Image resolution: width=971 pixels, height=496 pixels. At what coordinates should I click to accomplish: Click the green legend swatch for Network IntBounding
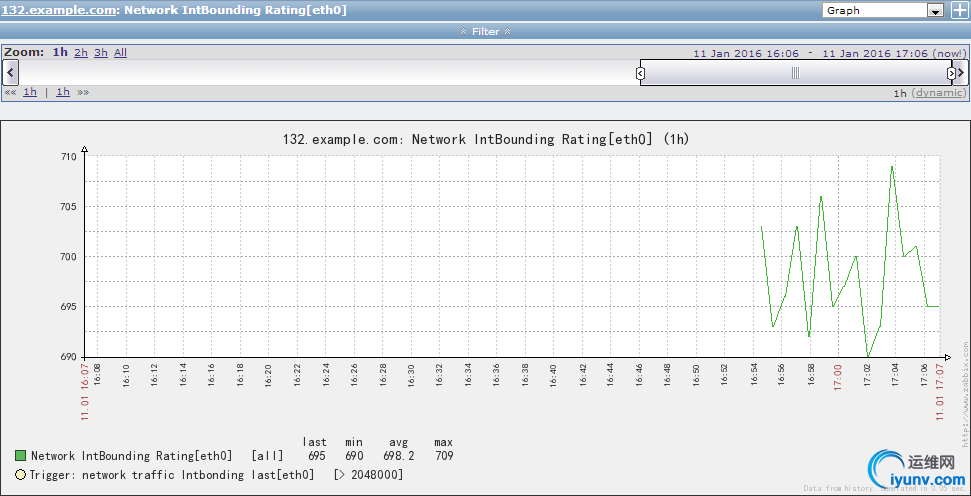20,456
